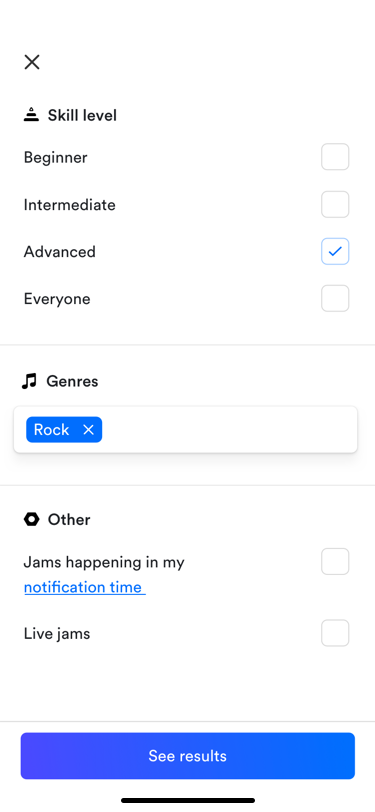Screen dimensions: 375x812
Task: Tap the Intermediate label
Action: pos(69,205)
